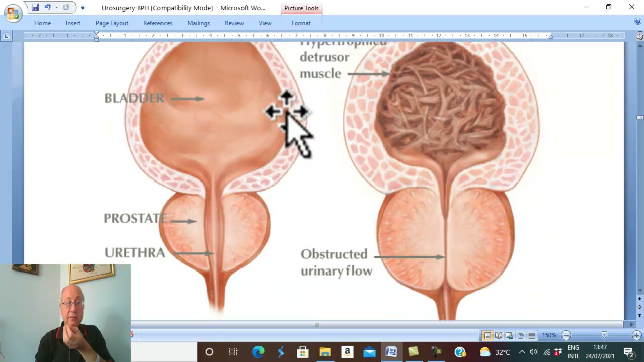Open the green tile app on taskbar

click(x=414, y=352)
